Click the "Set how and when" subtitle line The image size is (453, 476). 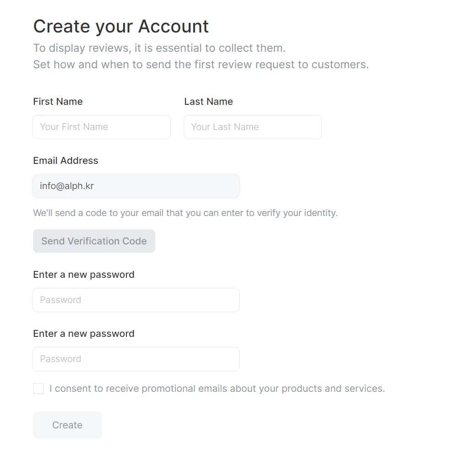pyautogui.click(x=201, y=65)
